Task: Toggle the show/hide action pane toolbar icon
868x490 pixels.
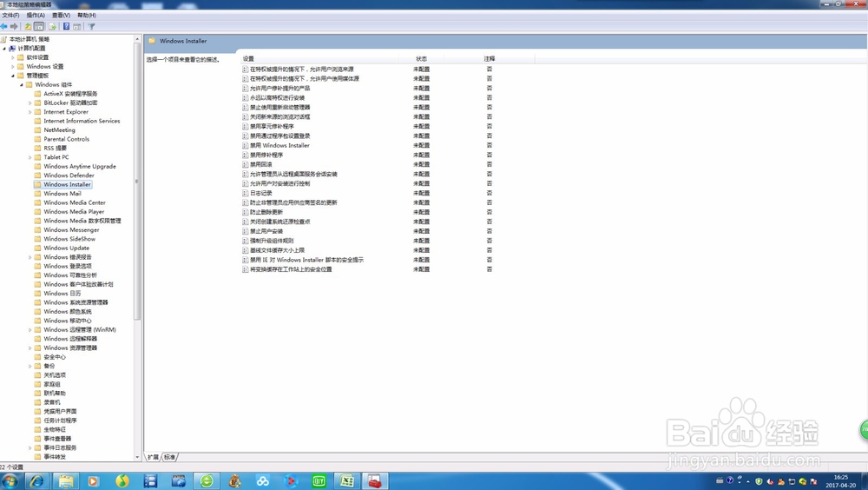Action: tap(77, 27)
